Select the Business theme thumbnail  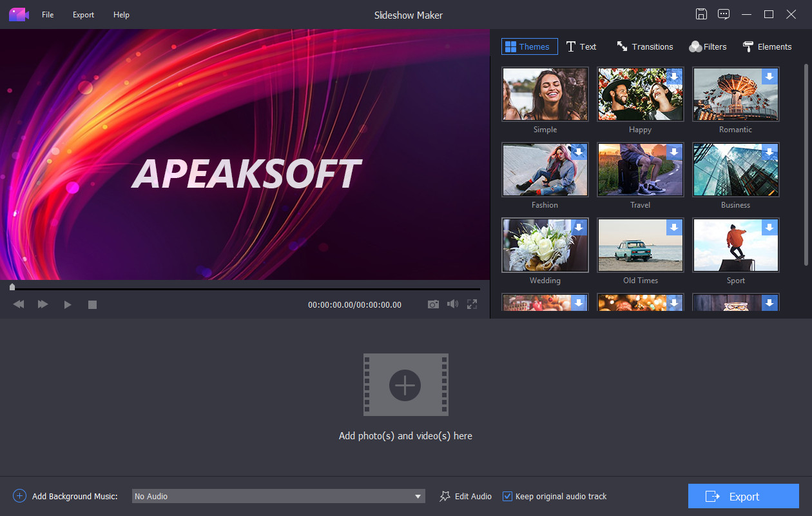click(x=735, y=170)
